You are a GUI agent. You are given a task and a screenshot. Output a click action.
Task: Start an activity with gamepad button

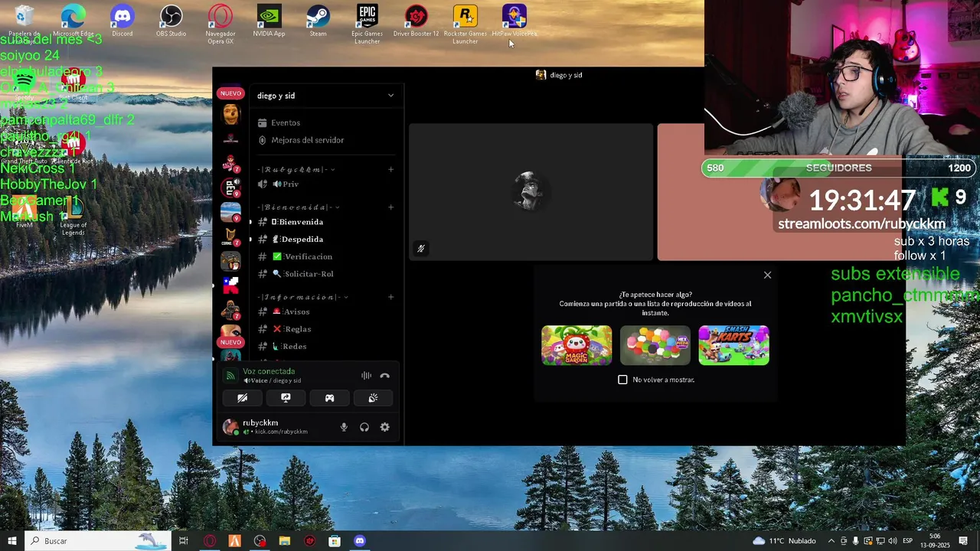point(329,398)
